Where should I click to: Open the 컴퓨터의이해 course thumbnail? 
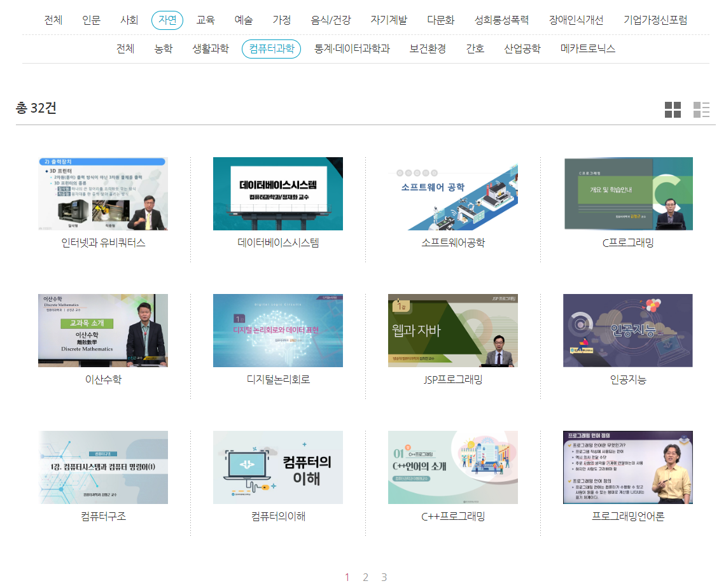click(x=278, y=468)
